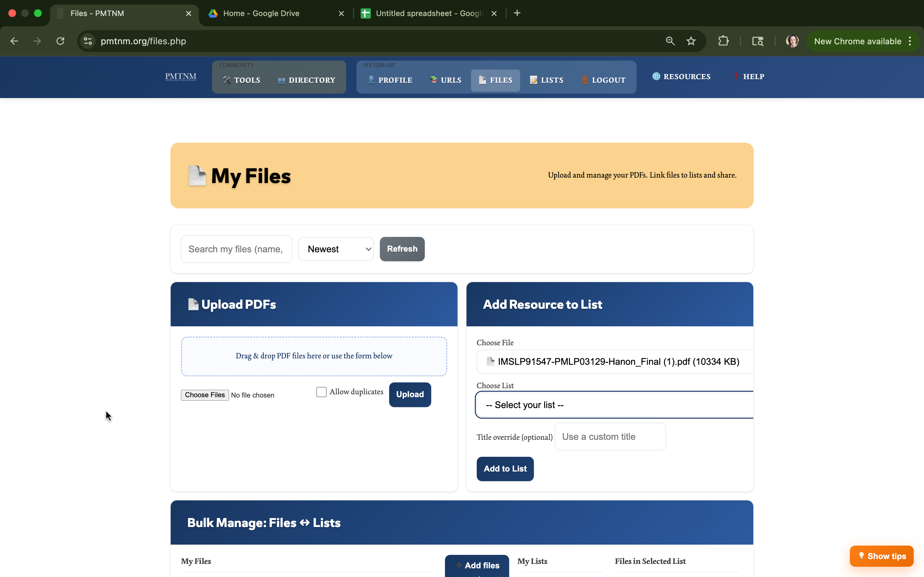This screenshot has height=577, width=924.
Task: Go back to previous page
Action: (x=14, y=41)
